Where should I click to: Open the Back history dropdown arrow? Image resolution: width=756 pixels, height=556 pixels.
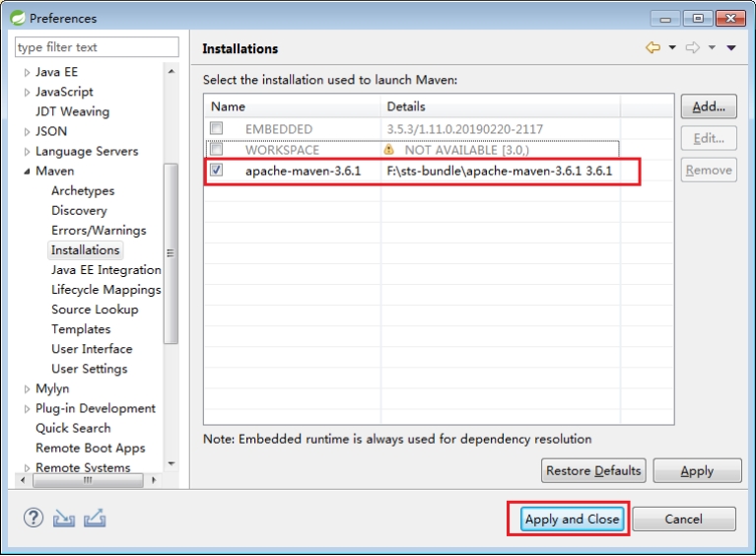672,47
